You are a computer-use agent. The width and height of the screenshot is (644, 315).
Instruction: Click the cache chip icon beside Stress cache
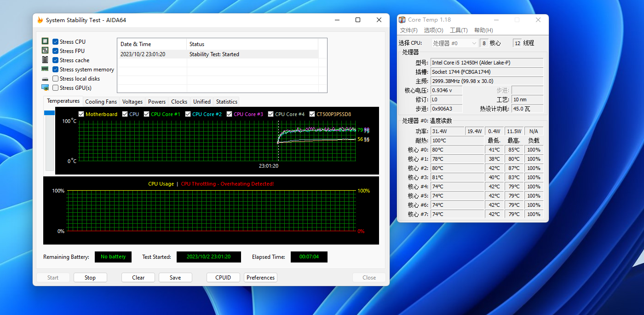45,60
